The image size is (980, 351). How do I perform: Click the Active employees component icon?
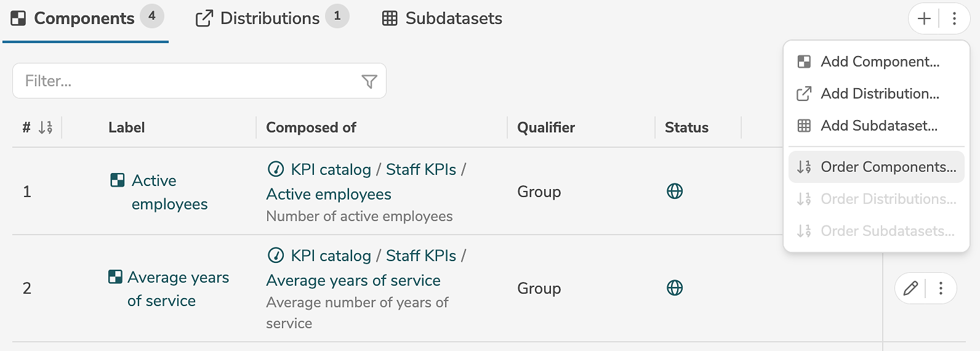click(x=117, y=180)
